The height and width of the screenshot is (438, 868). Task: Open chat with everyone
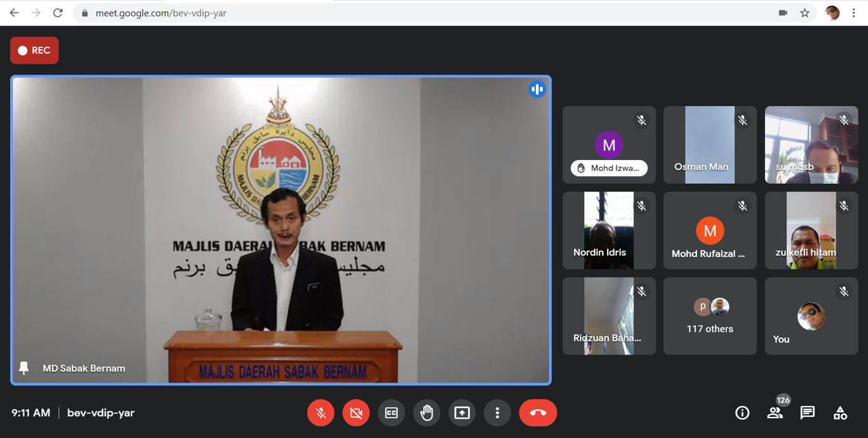[x=807, y=413]
